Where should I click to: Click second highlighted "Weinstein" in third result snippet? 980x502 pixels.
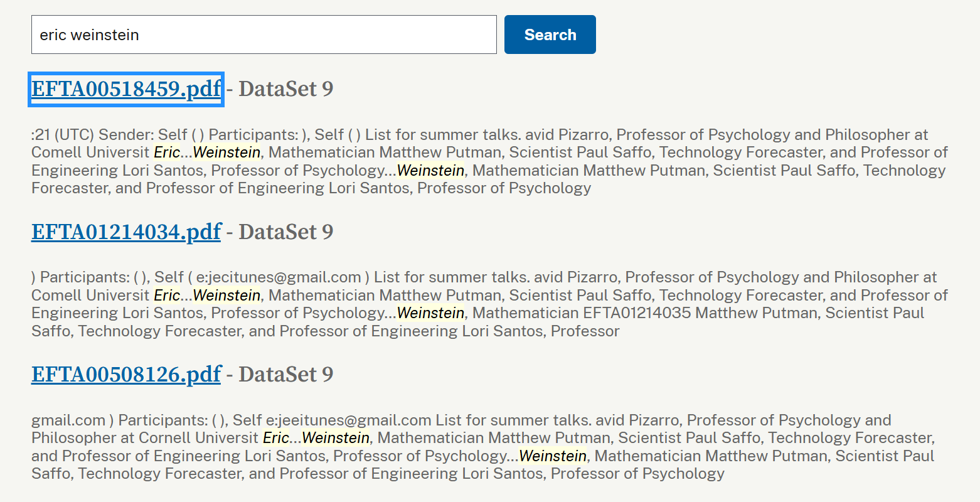553,456
